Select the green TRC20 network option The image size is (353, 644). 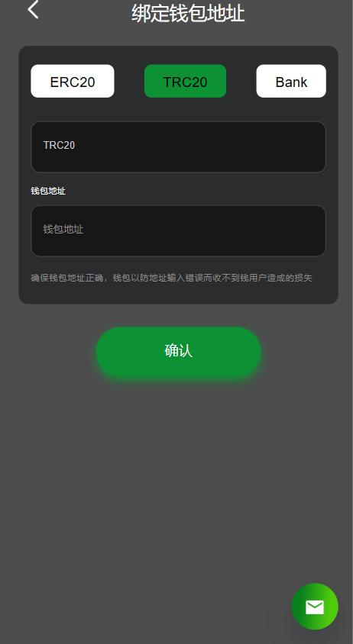pyautogui.click(x=185, y=81)
